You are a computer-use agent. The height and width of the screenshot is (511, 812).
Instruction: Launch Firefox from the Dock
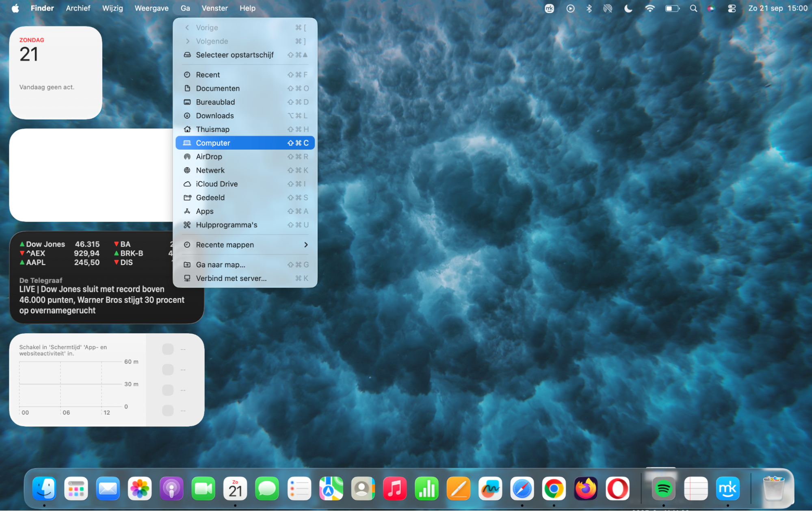585,488
